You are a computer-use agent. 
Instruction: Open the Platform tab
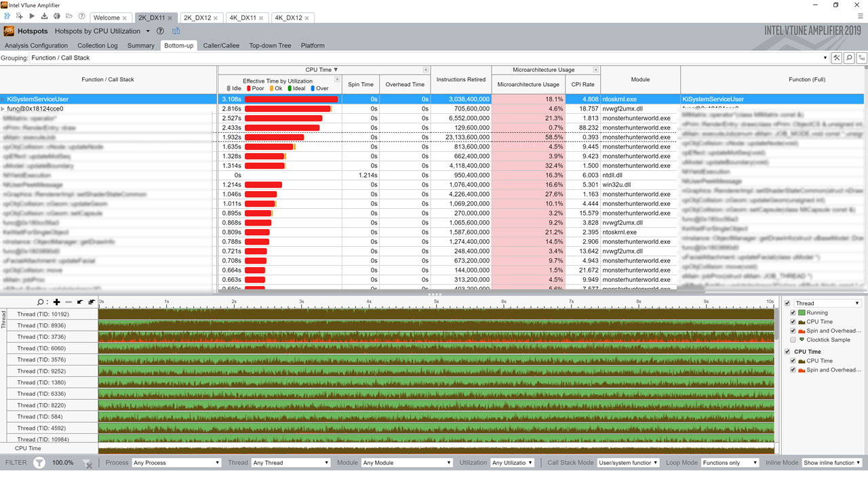tap(313, 45)
